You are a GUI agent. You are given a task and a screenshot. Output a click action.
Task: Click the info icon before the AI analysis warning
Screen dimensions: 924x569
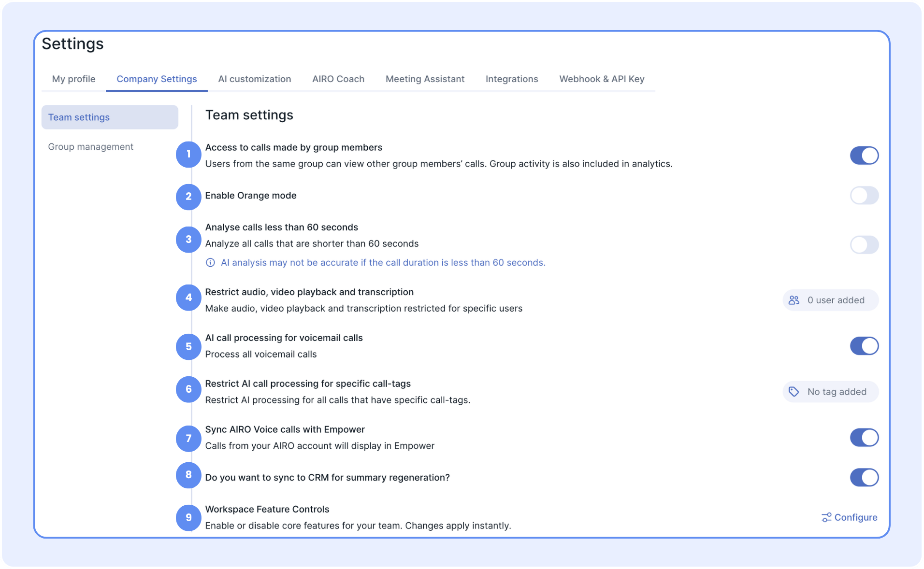210,262
